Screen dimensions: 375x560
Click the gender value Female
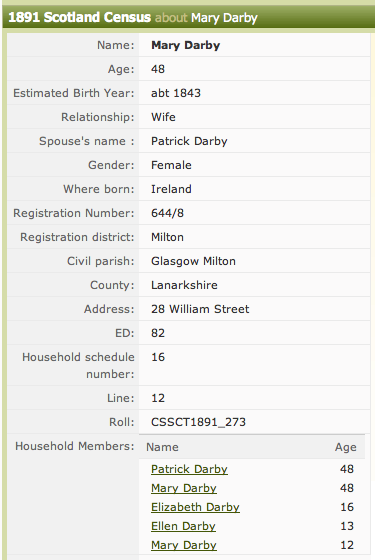click(171, 165)
